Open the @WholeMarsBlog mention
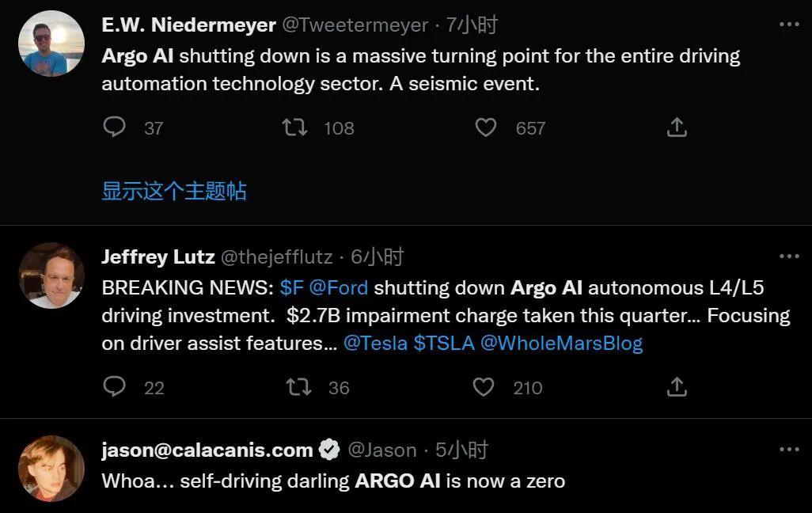812x513 pixels. [x=561, y=343]
